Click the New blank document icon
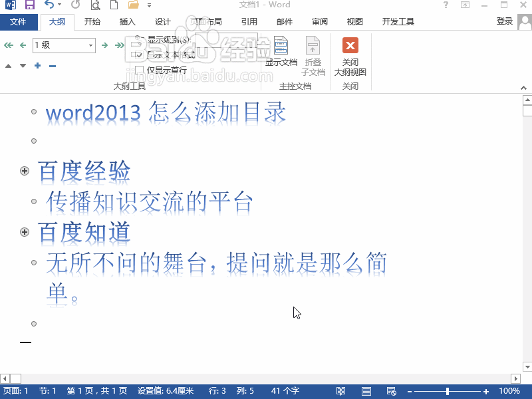This screenshot has height=399, width=532. pyautogui.click(x=114, y=5)
